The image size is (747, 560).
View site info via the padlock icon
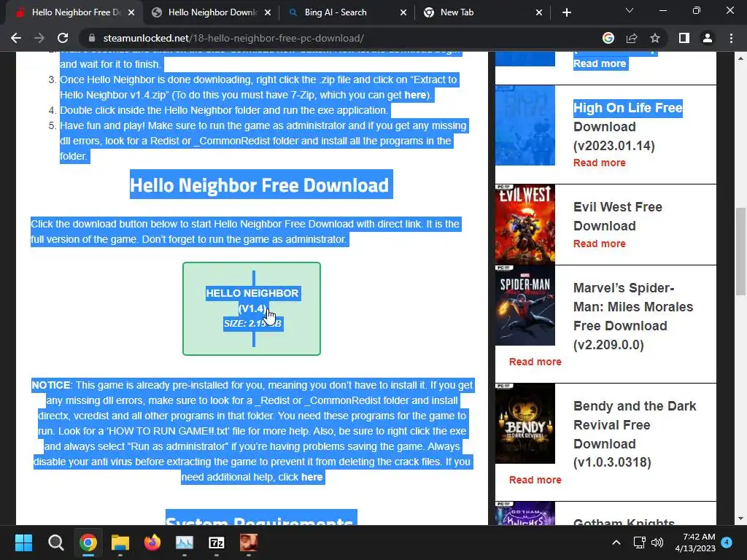click(92, 38)
